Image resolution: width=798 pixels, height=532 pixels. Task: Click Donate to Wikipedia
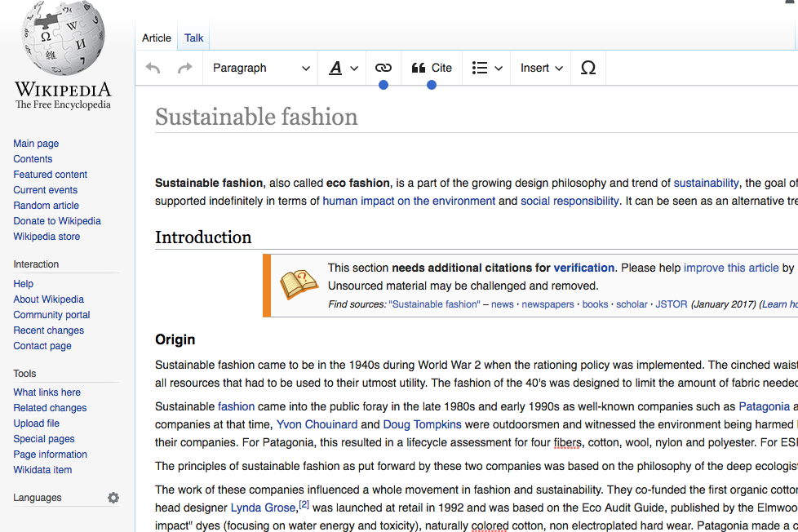click(x=57, y=221)
